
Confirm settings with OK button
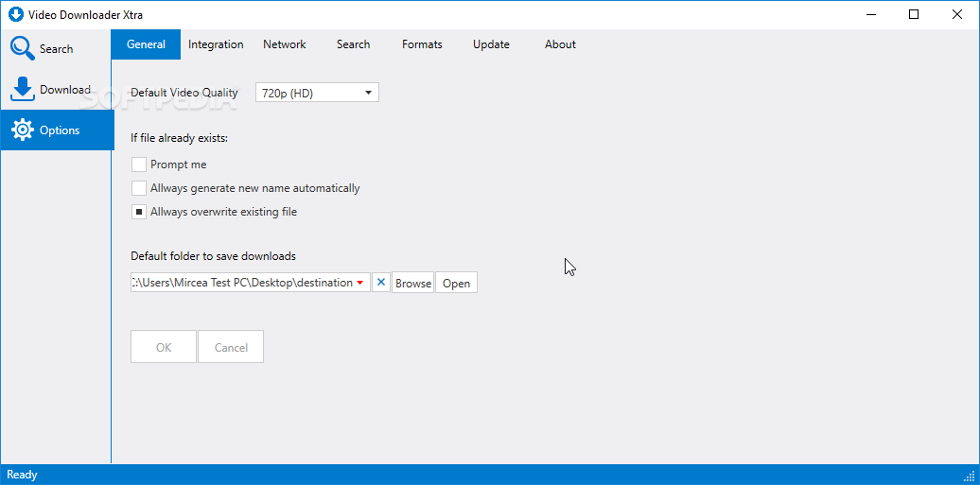[x=164, y=347]
